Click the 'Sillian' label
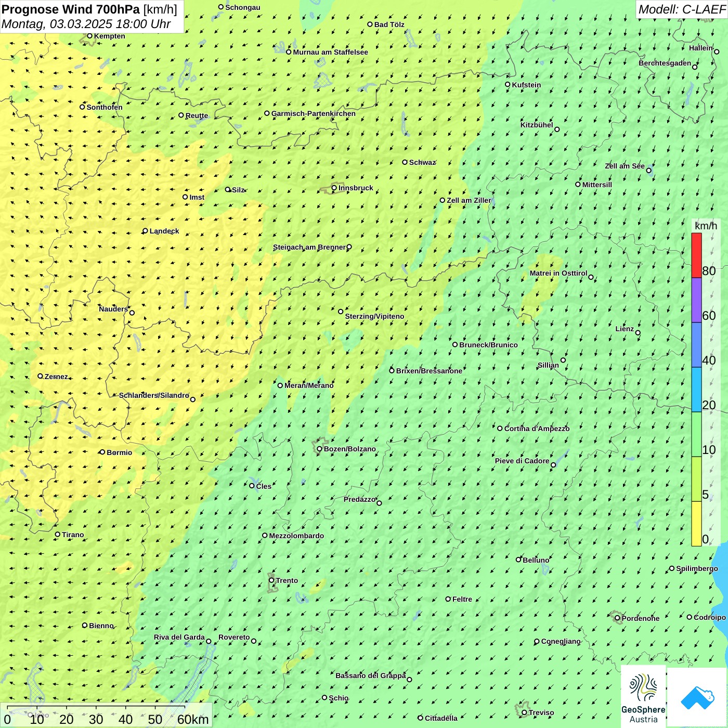The image size is (728, 728). point(548,365)
